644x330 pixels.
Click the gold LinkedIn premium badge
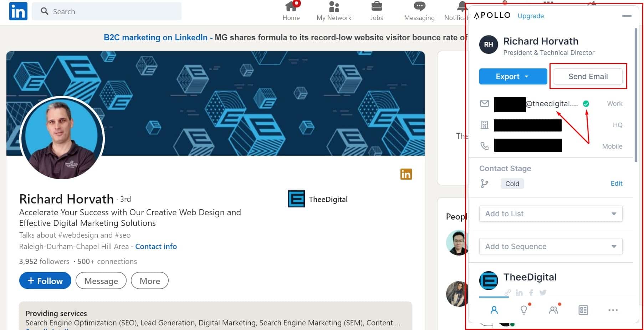[406, 174]
